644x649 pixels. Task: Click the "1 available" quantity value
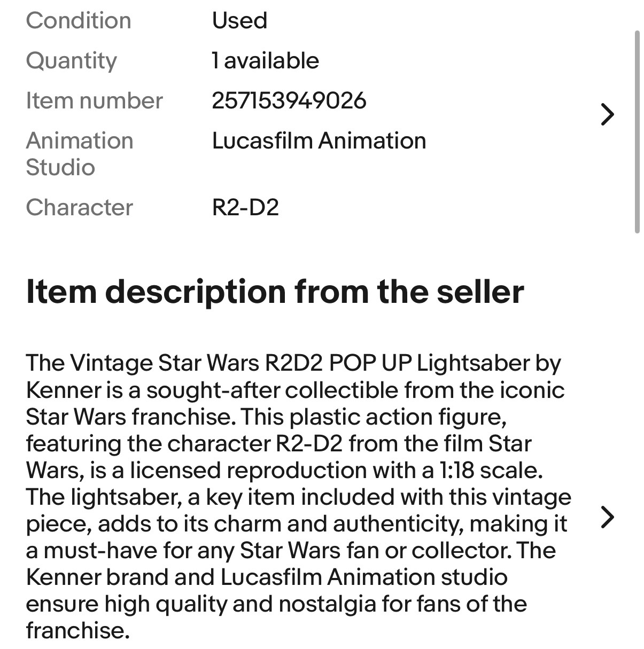[266, 61]
